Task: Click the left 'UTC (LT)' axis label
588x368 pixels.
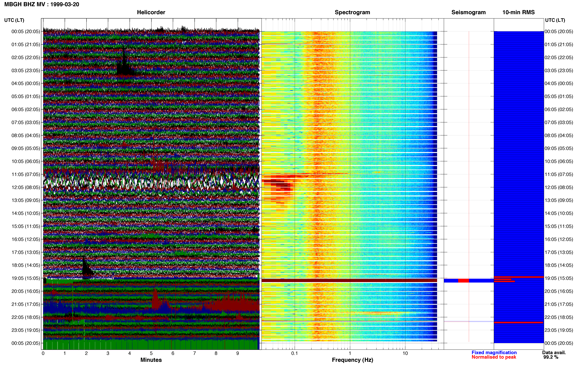Action: [x=14, y=20]
